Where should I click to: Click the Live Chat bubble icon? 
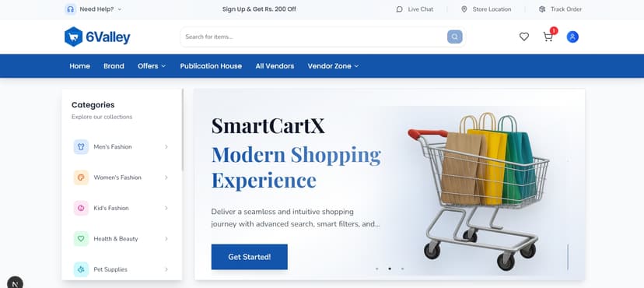coord(399,9)
